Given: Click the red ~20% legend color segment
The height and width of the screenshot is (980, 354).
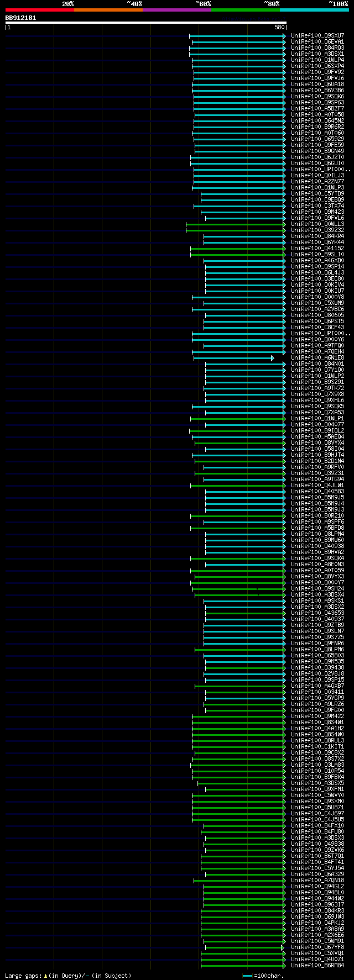Looking at the screenshot, I should click(x=39, y=10).
